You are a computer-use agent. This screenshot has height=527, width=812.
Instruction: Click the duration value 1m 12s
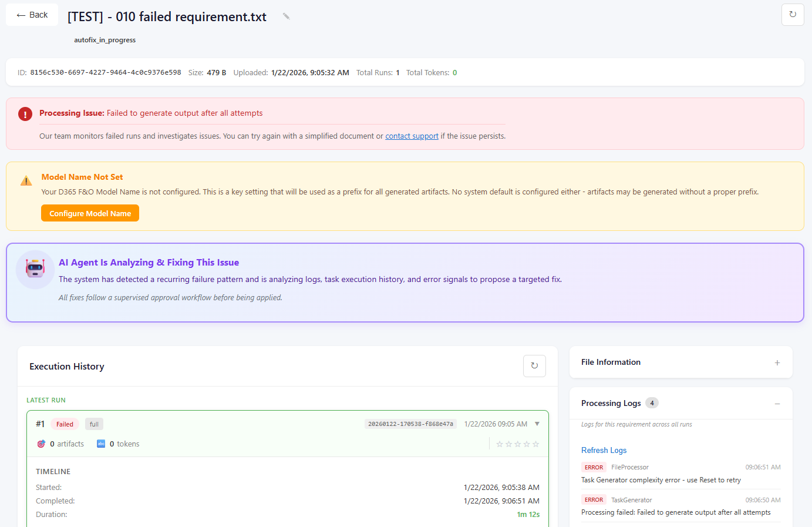[x=528, y=514]
